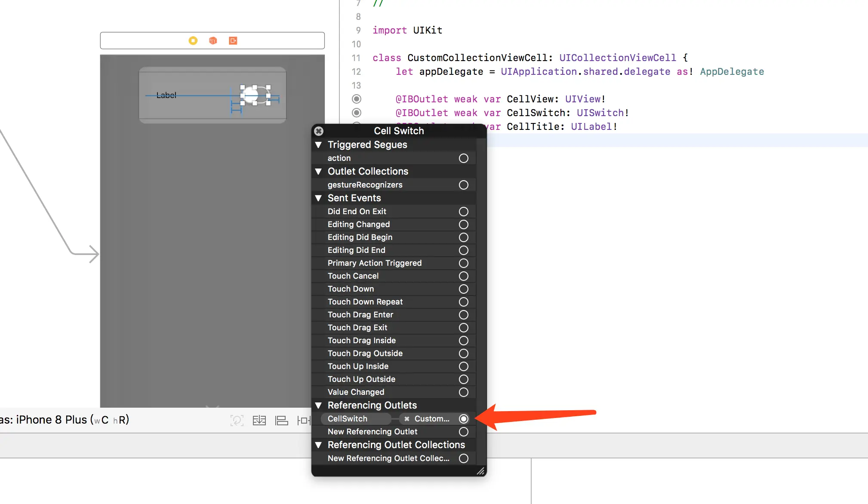868x504 pixels.
Task: Click the Value Changed connection circle
Action: (463, 392)
